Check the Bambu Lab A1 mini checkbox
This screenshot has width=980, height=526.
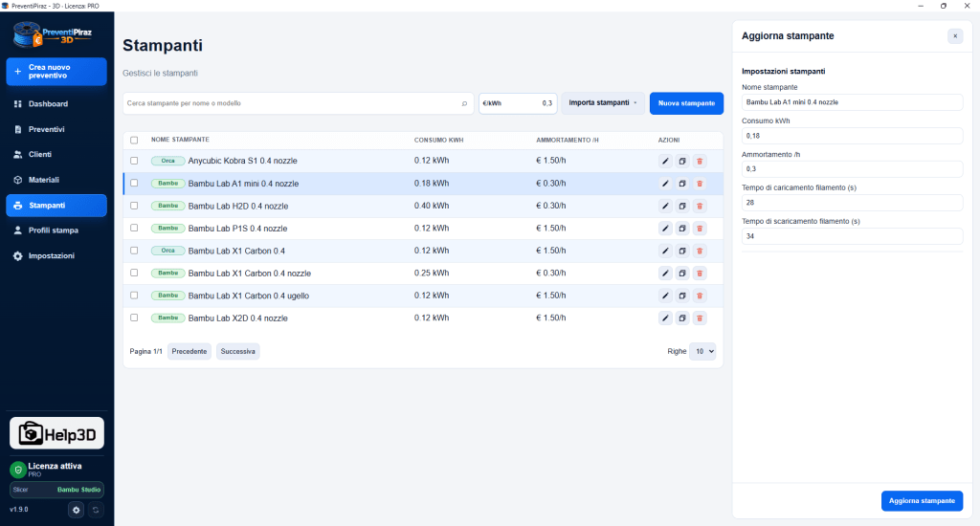[134, 183]
